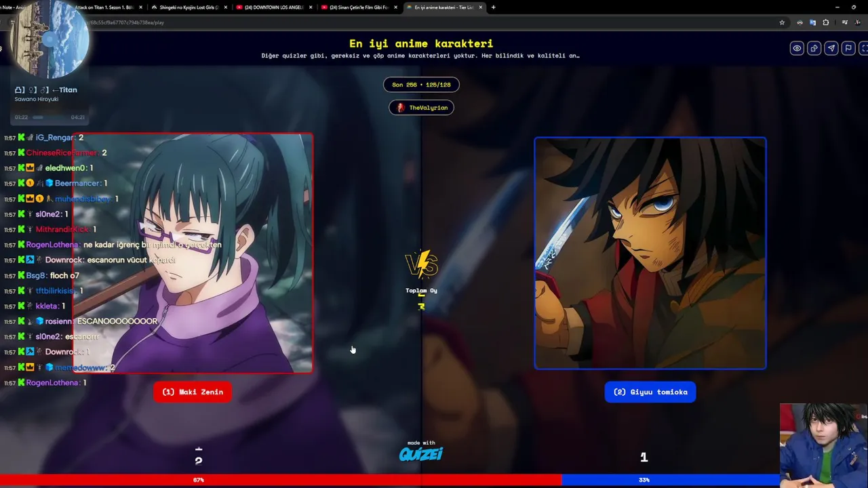Click chat message 'floch o7' from Bsg8
This screenshot has width=868, height=488.
(x=41, y=275)
